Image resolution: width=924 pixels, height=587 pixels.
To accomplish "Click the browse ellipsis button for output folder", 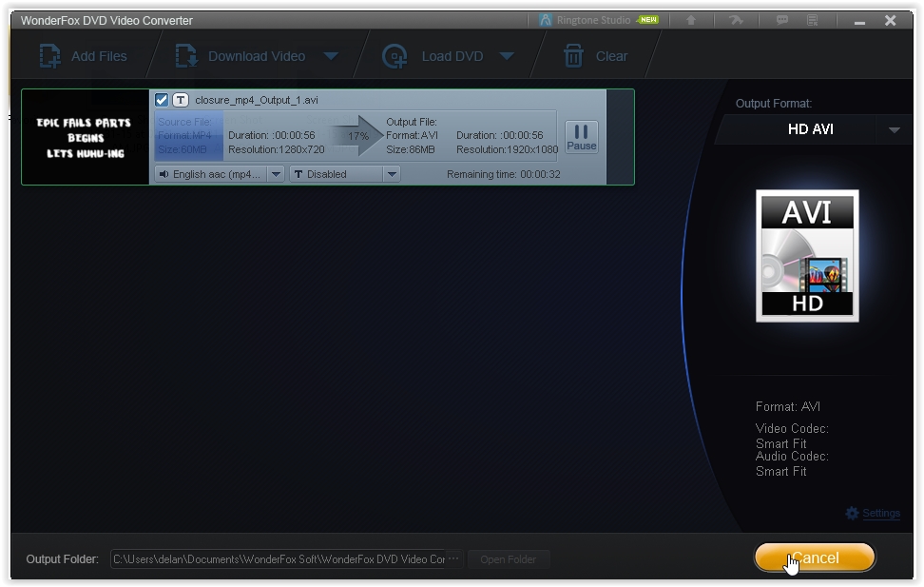I will pos(453,558).
